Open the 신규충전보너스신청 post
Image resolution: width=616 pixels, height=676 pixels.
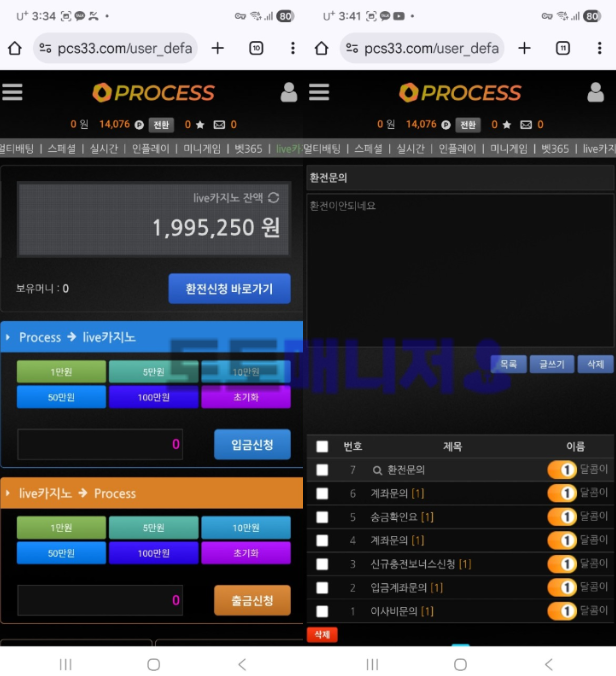(x=412, y=564)
